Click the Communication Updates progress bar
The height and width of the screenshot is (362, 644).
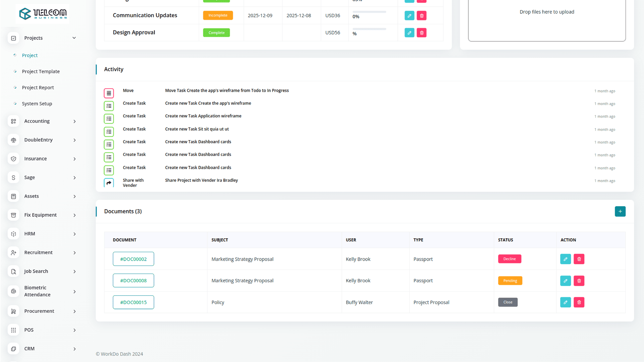[x=369, y=12]
